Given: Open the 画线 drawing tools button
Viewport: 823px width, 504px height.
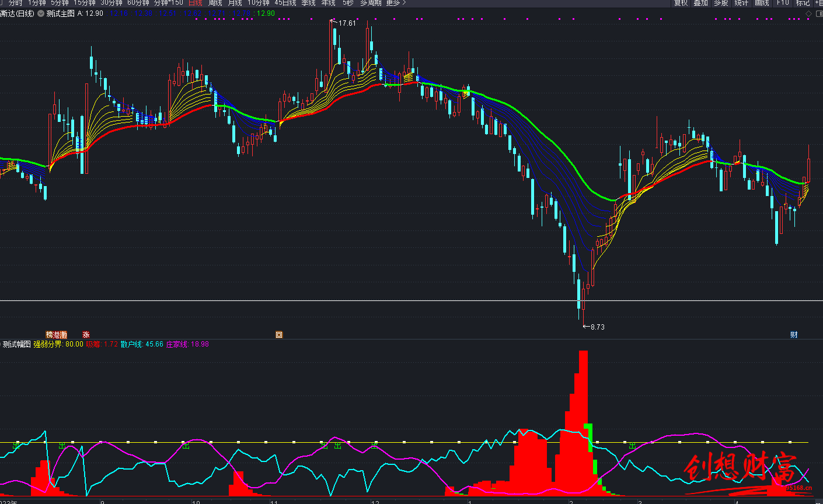Looking at the screenshot, I should pos(762,3).
